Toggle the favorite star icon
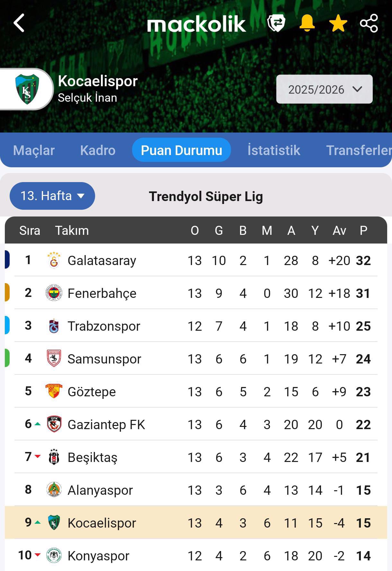This screenshot has width=392, height=571. pyautogui.click(x=338, y=23)
